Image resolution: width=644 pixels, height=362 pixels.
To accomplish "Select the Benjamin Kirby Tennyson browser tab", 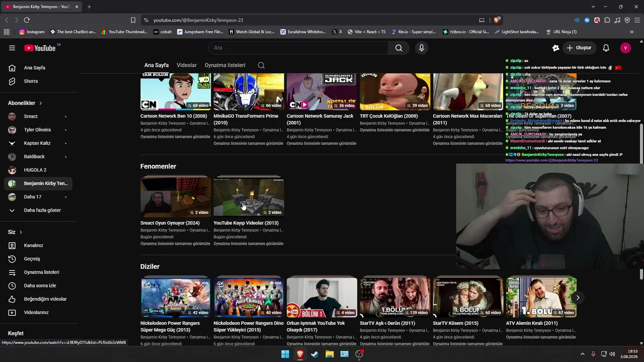I will (42, 7).
